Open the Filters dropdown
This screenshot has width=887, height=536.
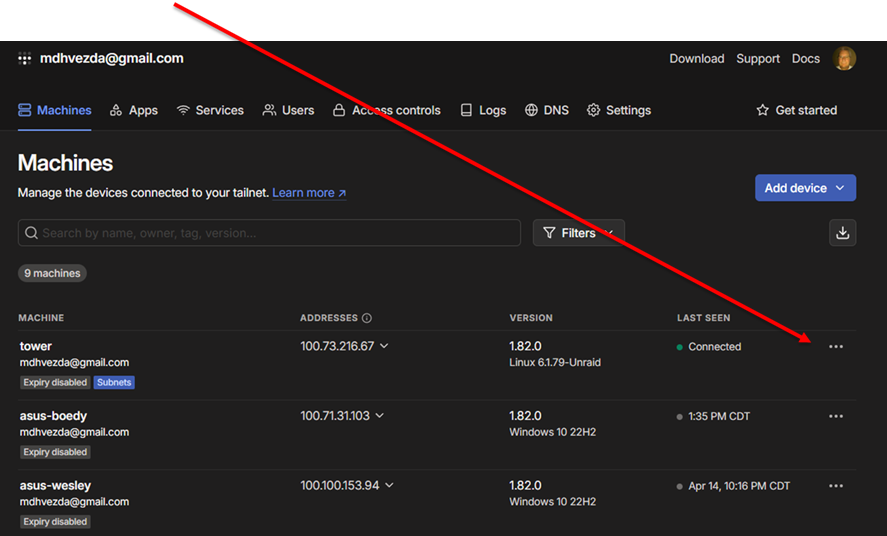tap(578, 233)
